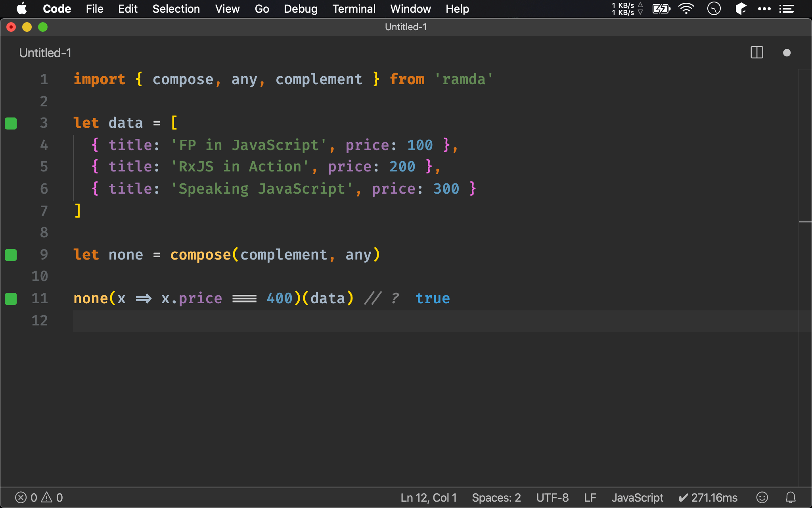Click the circular clock-style menu bar icon

coord(714,9)
